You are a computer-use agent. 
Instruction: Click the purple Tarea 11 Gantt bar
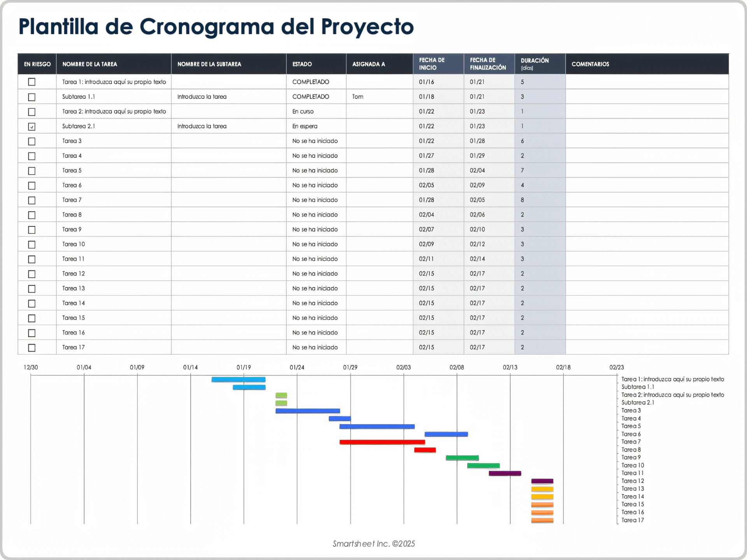pyautogui.click(x=505, y=473)
